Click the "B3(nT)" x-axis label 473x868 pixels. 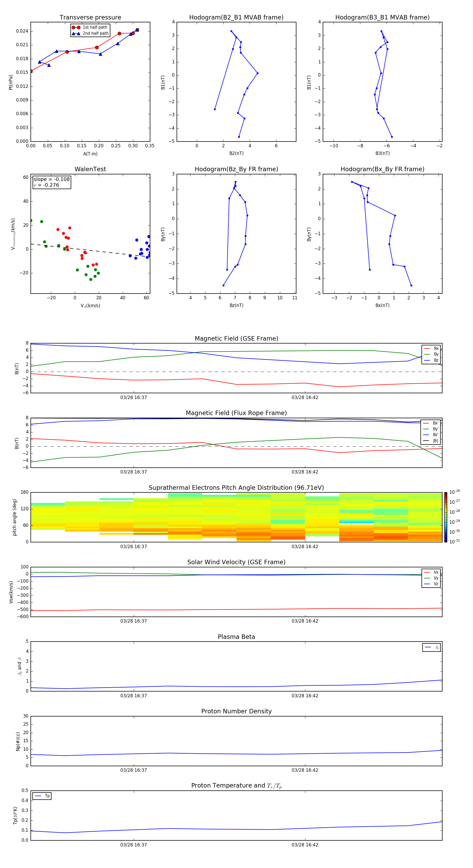[382, 153]
